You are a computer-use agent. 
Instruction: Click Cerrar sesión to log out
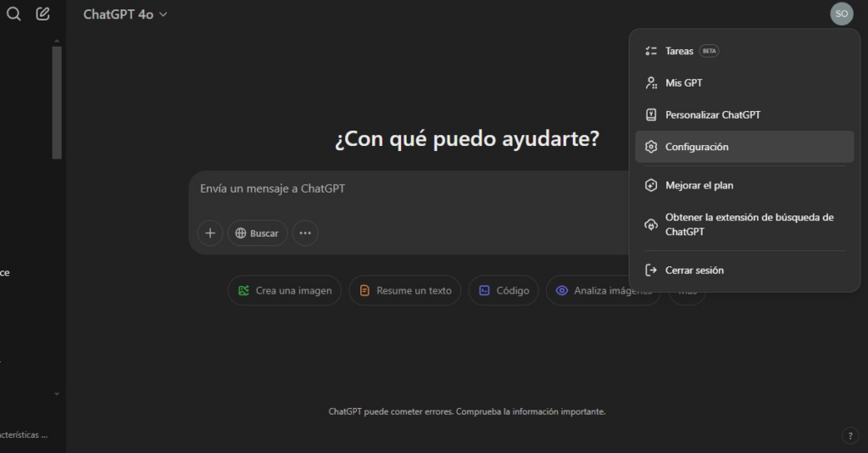click(744, 271)
